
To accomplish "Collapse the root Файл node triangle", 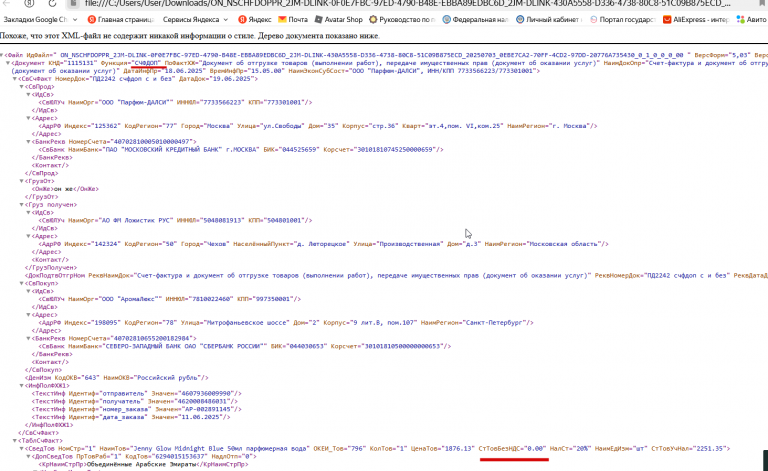I will coord(2,55).
